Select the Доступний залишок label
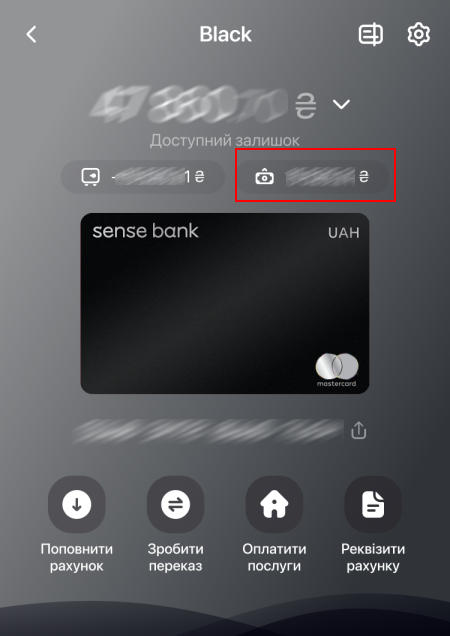The width and height of the screenshot is (450, 636). 224,140
